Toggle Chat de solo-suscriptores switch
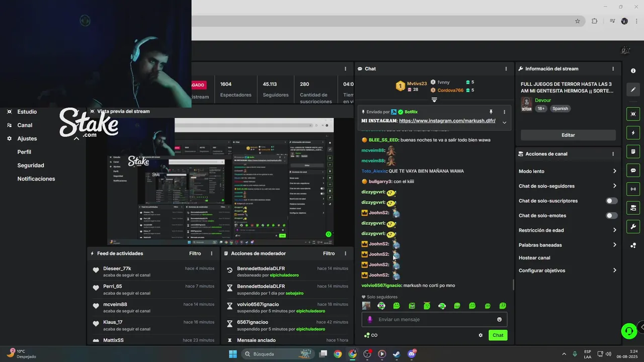Screen dimensions: 644x362 pos(611,201)
